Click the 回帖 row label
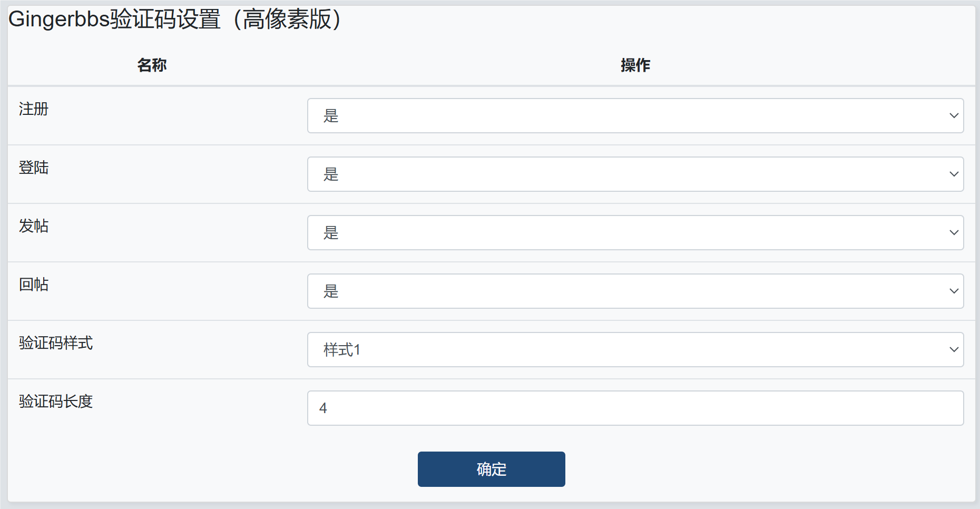 point(34,285)
